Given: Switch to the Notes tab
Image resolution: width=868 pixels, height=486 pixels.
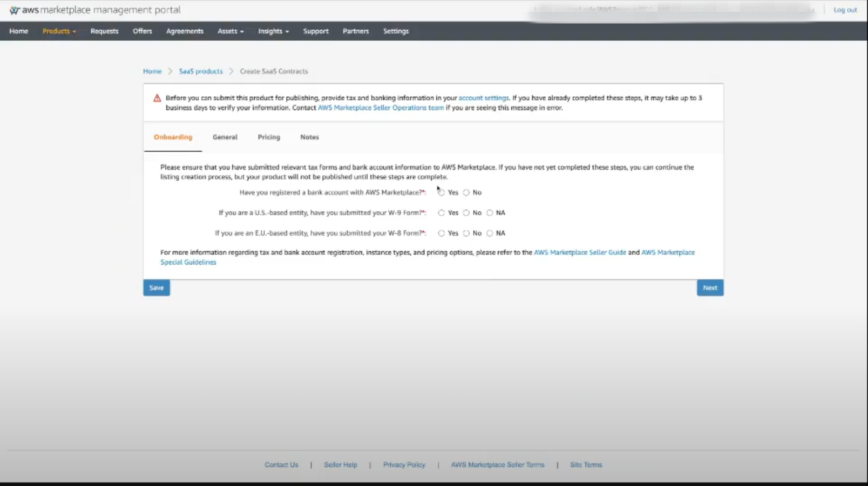Looking at the screenshot, I should pos(309,137).
